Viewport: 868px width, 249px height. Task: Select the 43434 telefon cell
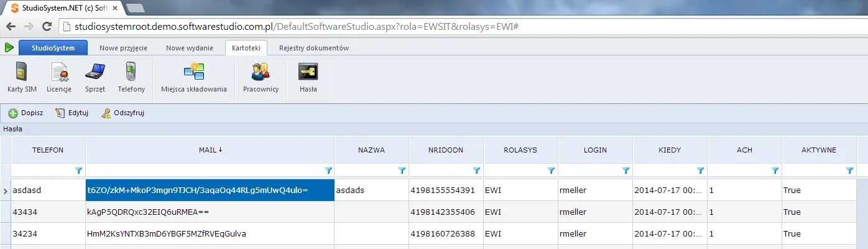[48, 212]
